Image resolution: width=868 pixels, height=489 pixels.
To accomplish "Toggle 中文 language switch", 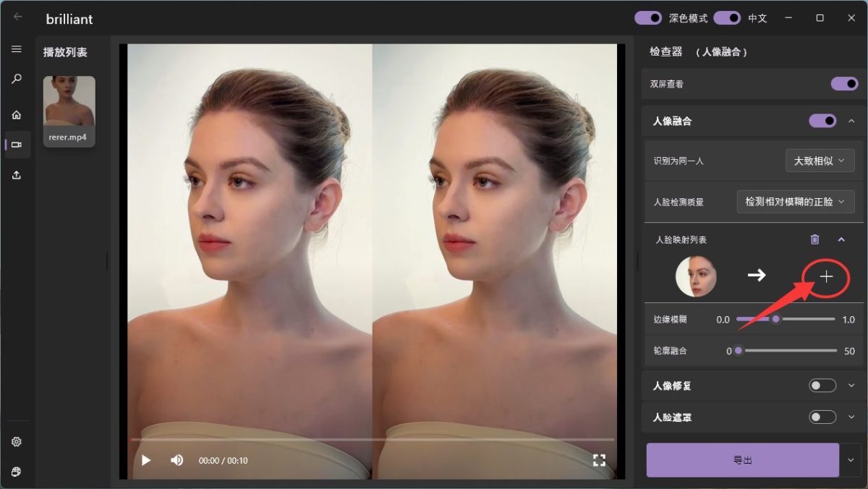I will (x=727, y=18).
